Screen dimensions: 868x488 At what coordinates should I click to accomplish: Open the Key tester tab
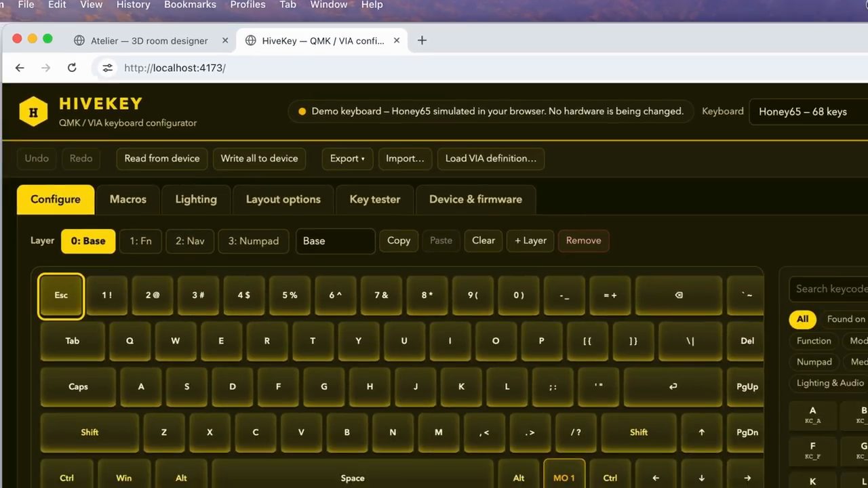pyautogui.click(x=375, y=199)
